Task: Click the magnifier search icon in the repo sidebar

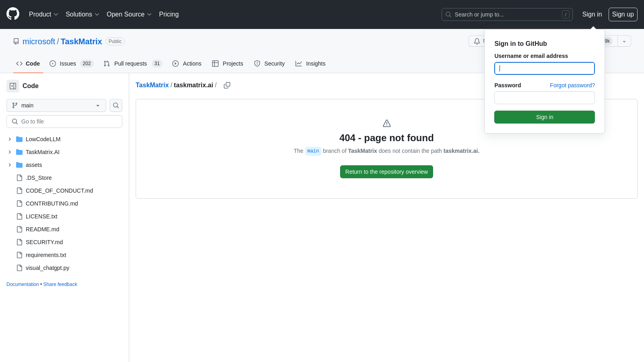Action: point(116,105)
